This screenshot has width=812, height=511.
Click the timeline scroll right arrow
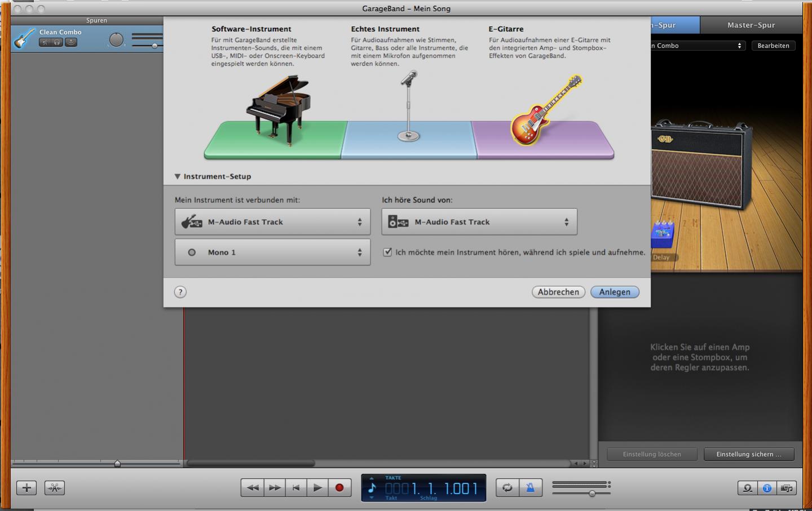point(585,463)
